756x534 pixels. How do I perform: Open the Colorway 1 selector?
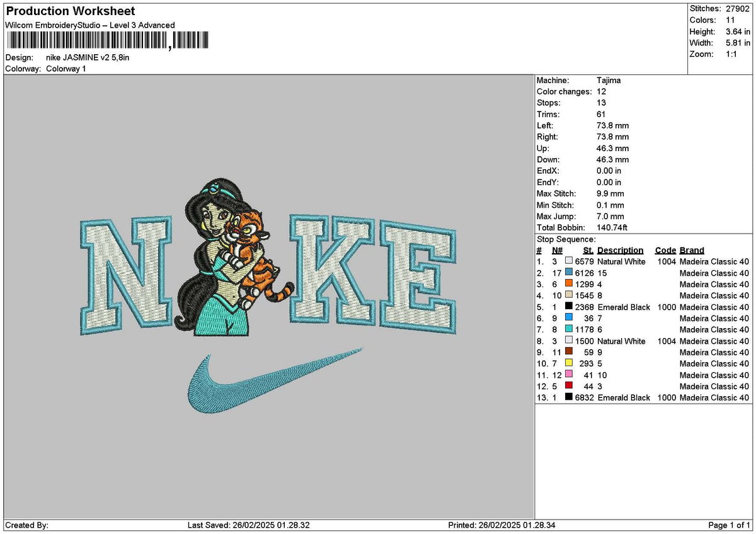(68, 69)
